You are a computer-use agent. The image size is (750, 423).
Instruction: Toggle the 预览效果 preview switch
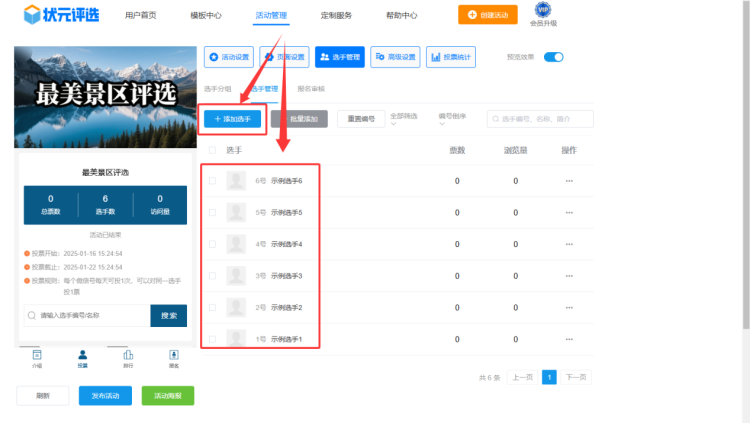(553, 57)
